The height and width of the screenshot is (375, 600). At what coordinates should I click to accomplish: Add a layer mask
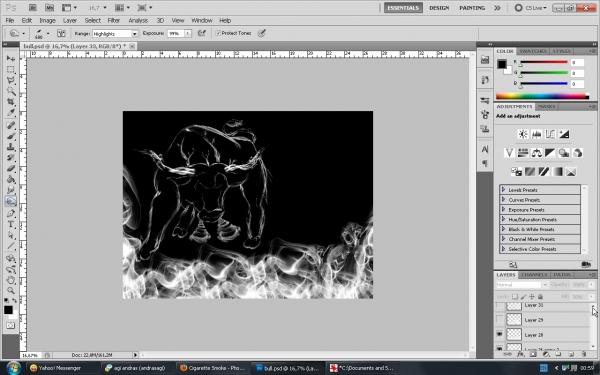[533, 354]
